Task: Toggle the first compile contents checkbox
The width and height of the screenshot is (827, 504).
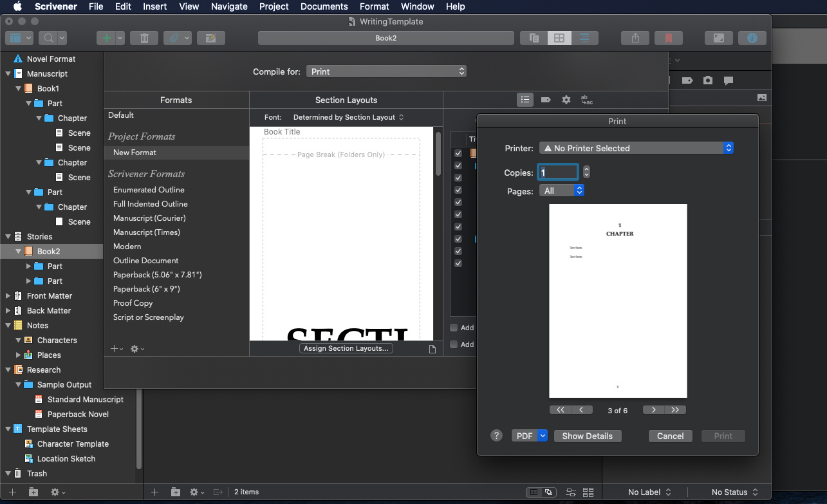Action: tap(458, 153)
